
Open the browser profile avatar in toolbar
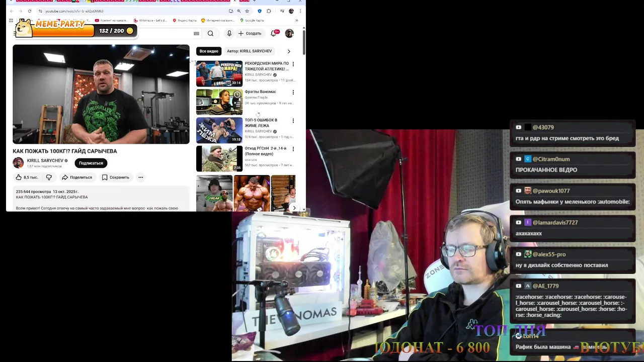point(291,11)
